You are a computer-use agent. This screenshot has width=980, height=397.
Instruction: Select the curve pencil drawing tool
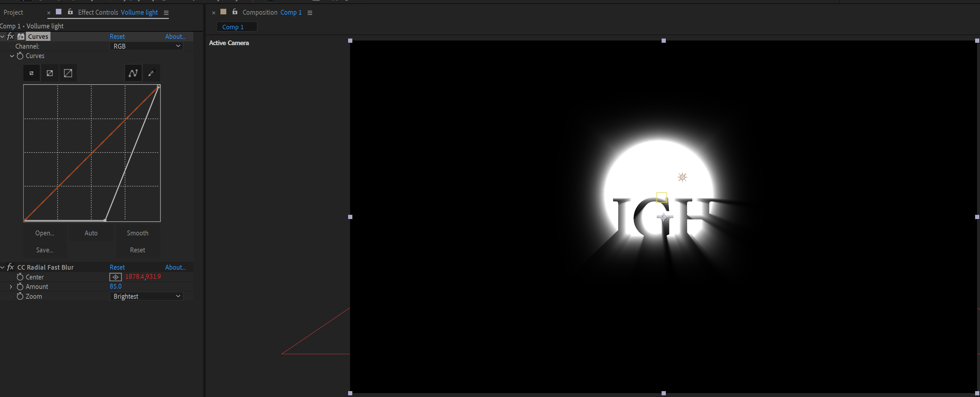(x=152, y=72)
